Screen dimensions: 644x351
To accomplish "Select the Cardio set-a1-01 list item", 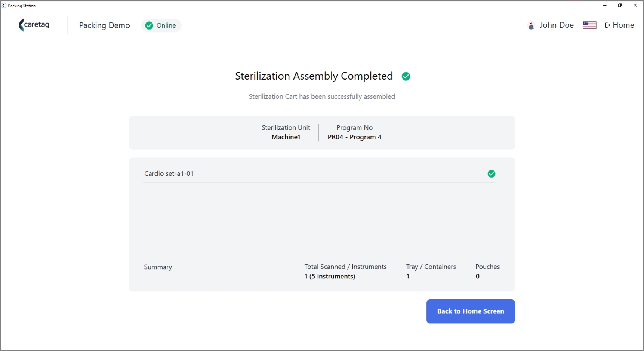I will coord(319,173).
